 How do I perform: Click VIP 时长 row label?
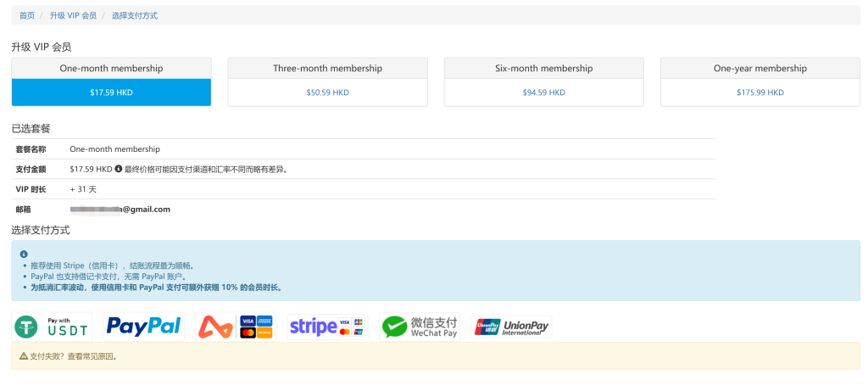[x=31, y=189]
